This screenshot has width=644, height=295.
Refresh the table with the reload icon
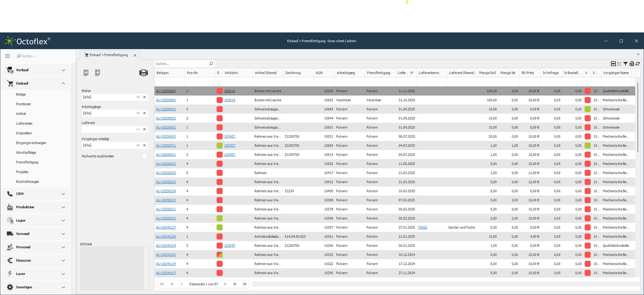(x=638, y=64)
